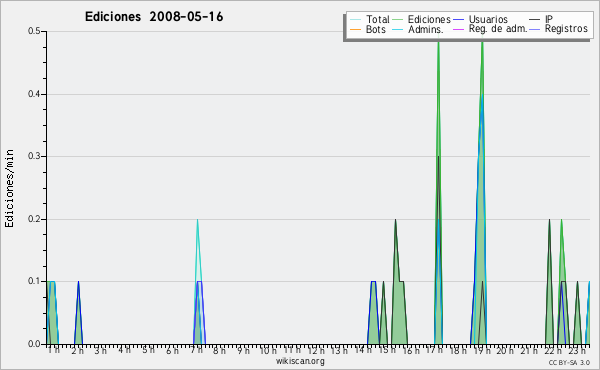Click the '7 h' x-axis label
This screenshot has height=370, width=600.
pyautogui.click(x=197, y=350)
